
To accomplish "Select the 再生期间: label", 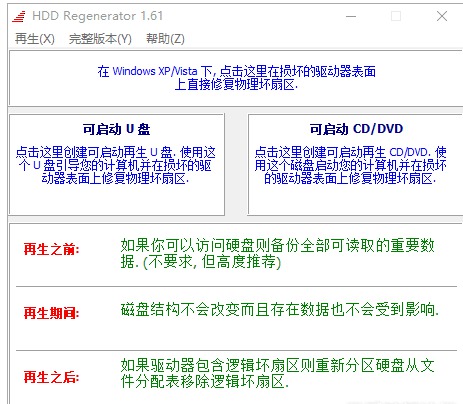I will 51,313.
